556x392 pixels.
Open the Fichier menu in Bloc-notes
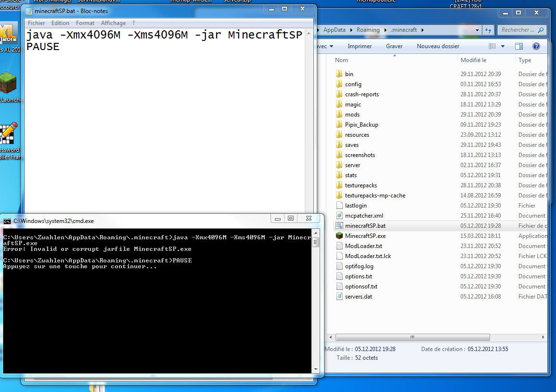[x=36, y=23]
